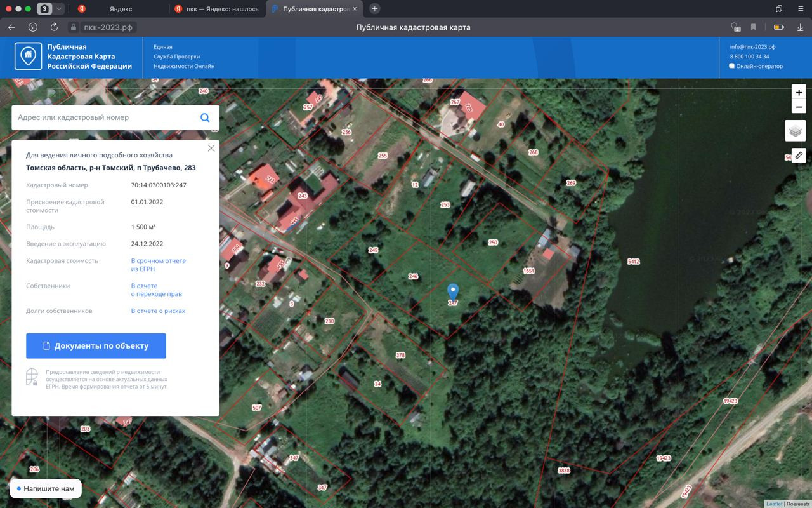
Task: Click the info@пкк-2023.рф email link
Action: (x=752, y=47)
